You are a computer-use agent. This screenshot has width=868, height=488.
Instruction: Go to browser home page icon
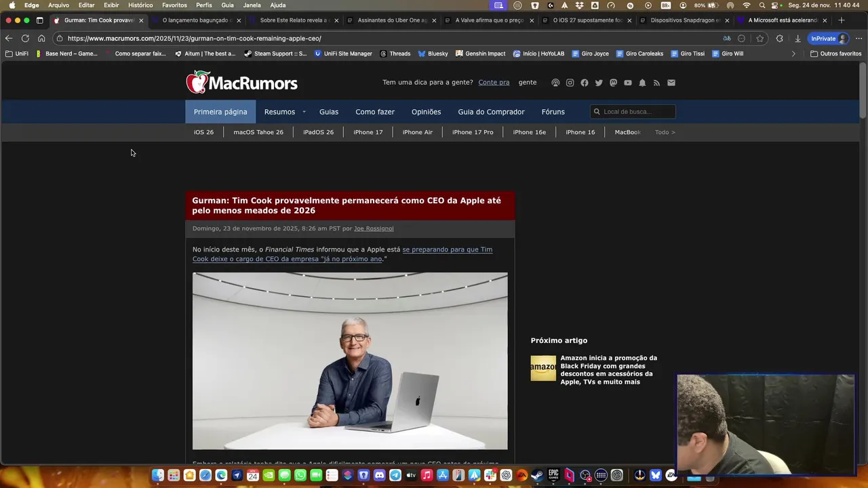[41, 39]
